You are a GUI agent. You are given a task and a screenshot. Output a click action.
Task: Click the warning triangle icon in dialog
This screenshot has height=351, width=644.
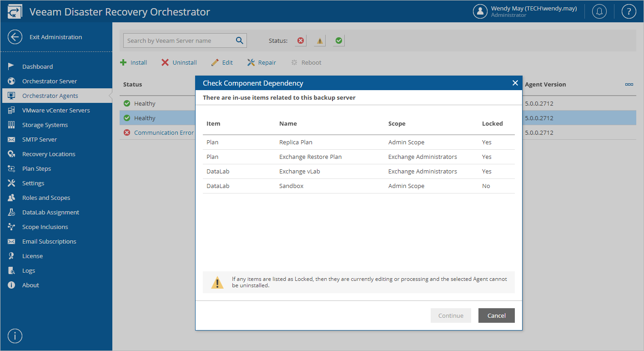(217, 283)
